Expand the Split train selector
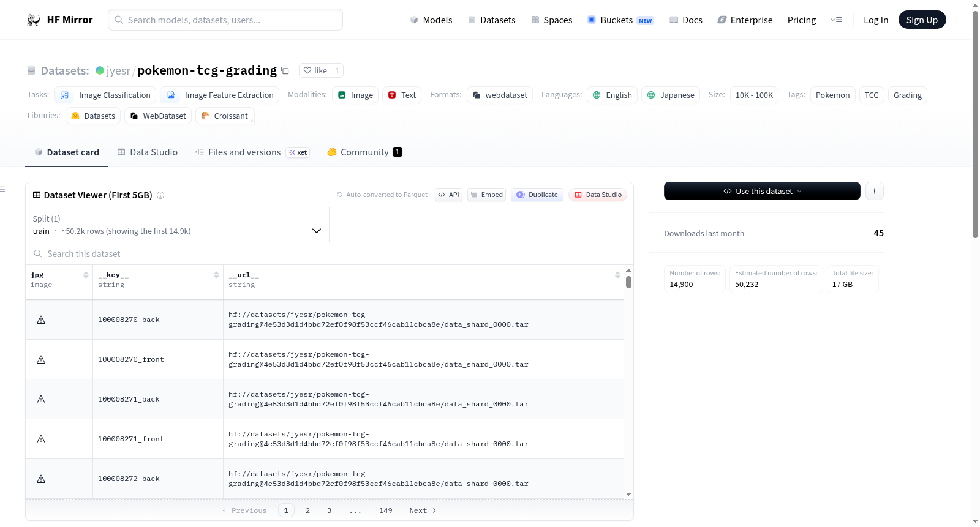Screen dimensions: 980x527 coord(177,225)
